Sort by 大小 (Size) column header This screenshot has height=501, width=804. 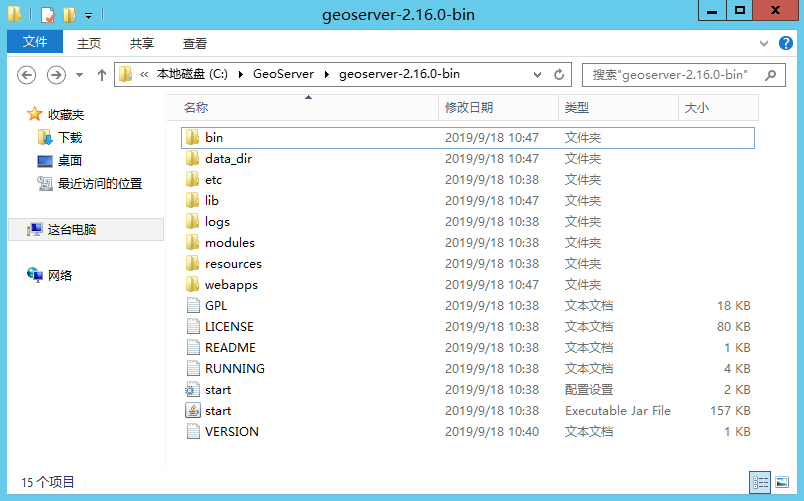click(718, 108)
